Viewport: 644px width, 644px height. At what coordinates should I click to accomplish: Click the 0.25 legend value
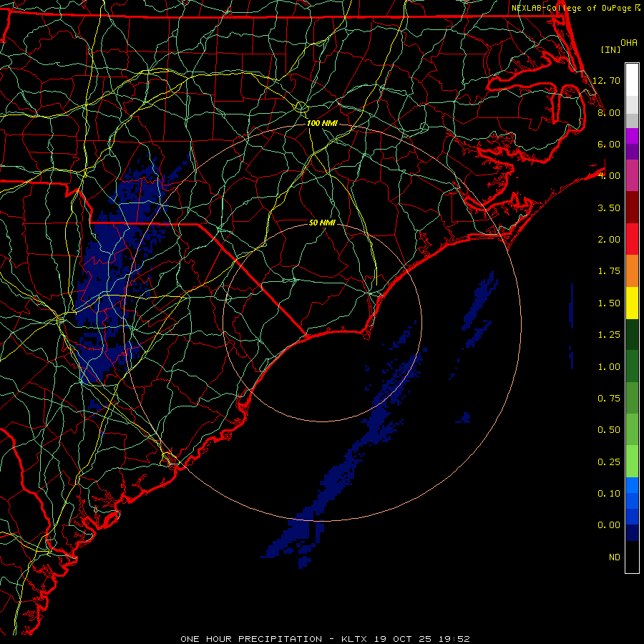click(x=609, y=462)
